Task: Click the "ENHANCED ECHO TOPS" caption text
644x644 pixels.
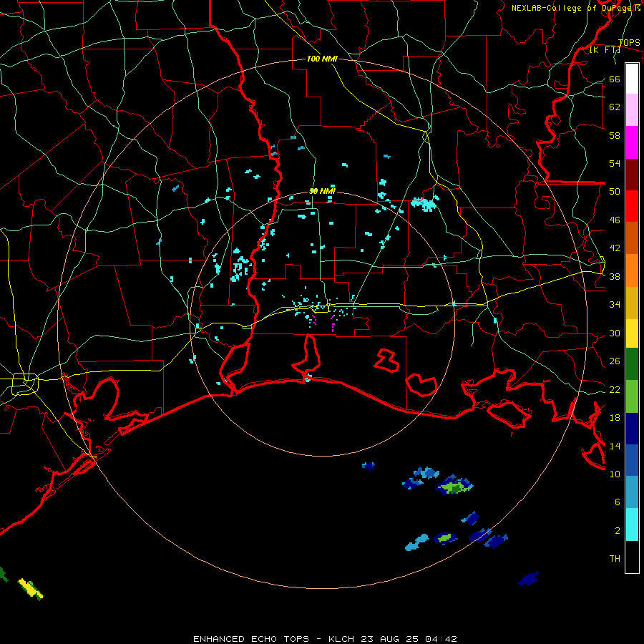Action: coord(251,639)
